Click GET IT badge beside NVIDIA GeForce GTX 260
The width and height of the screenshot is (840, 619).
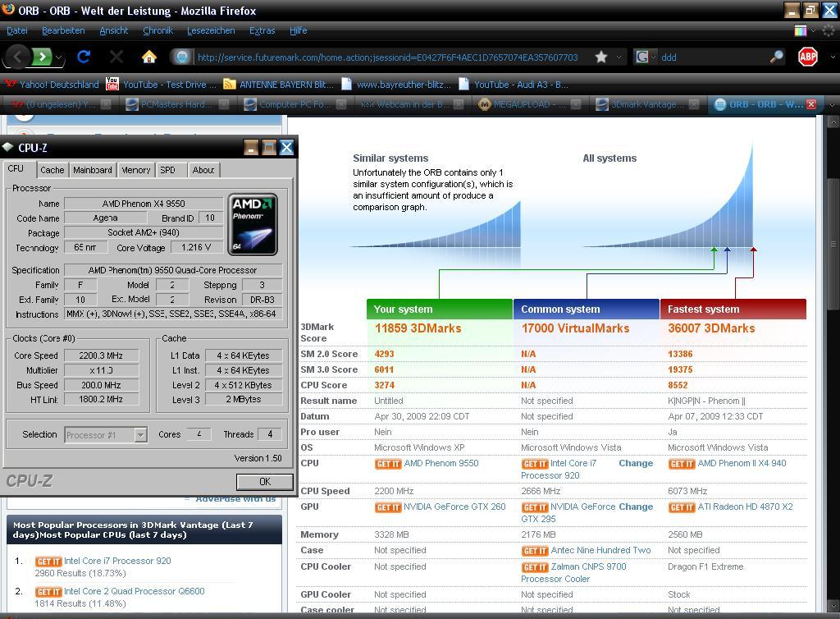(x=388, y=507)
